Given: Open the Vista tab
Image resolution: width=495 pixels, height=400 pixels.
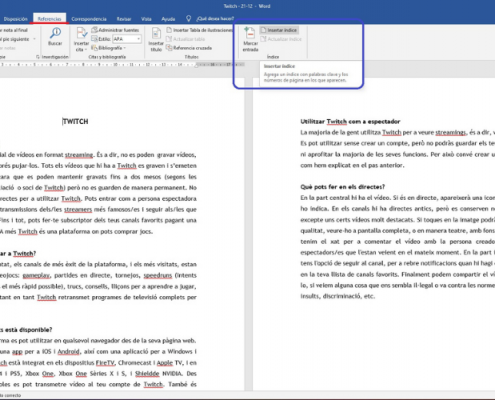Looking at the screenshot, I should [146, 19].
